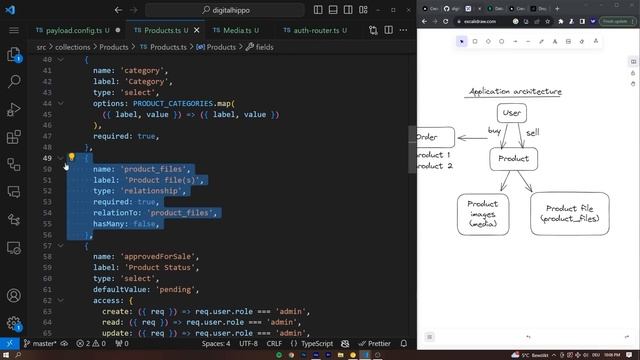
Task: Select the Excalidraw text tool
Action: [555, 41]
